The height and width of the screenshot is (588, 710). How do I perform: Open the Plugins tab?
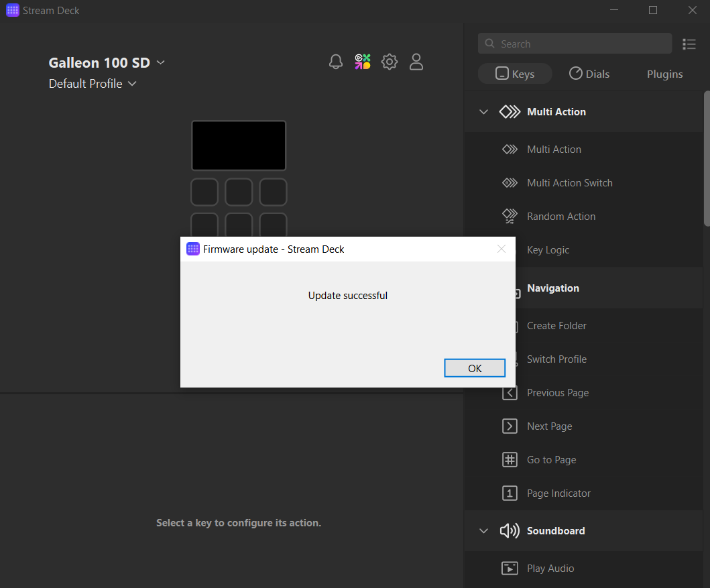(664, 74)
